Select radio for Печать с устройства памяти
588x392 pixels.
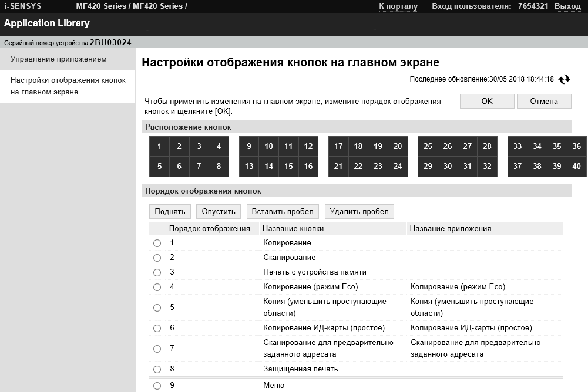coord(157,272)
